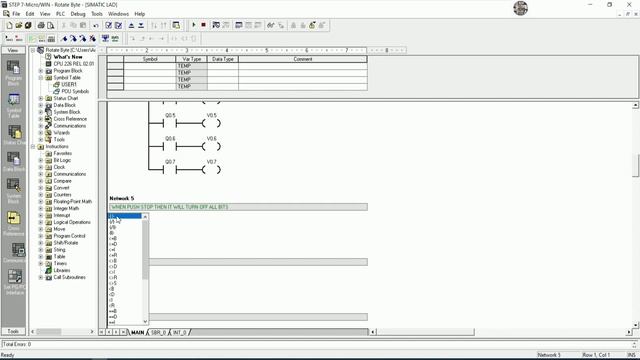This screenshot has height=360, width=640.
Task: Click the New Project toolbar icon
Action: (9, 25)
